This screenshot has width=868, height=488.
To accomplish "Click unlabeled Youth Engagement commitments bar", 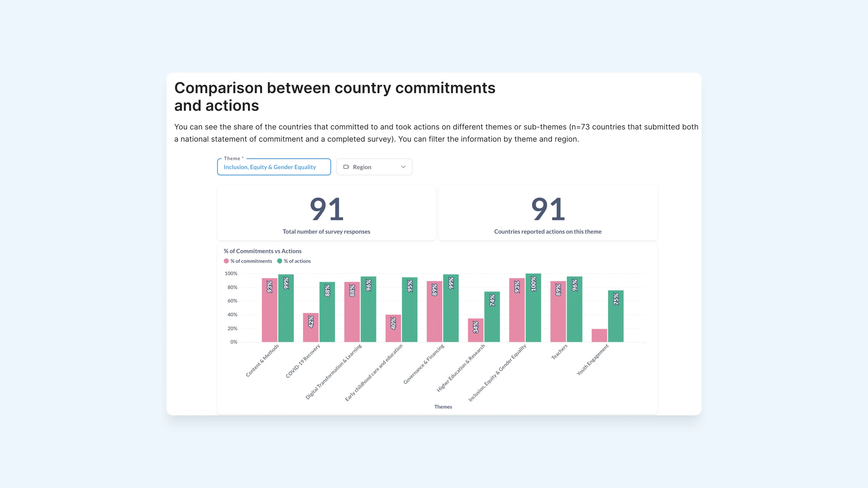I will click(x=599, y=335).
